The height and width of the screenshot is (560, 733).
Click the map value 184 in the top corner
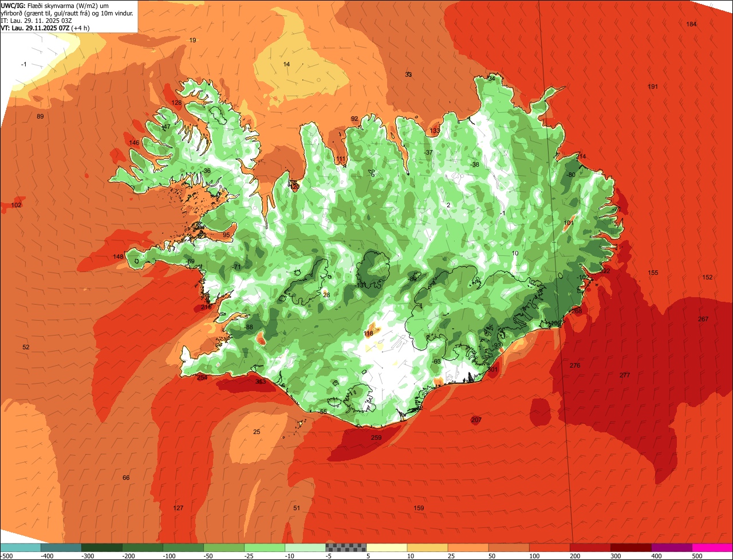[x=692, y=23]
